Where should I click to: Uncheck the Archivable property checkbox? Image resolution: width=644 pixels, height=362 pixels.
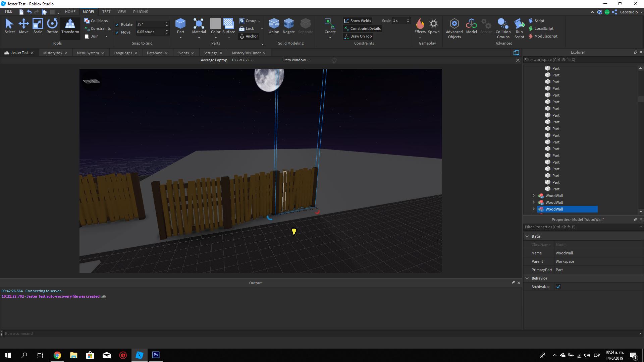[558, 287]
